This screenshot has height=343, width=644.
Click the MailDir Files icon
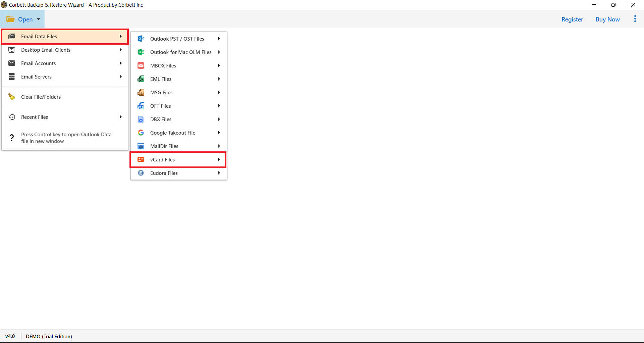[141, 146]
